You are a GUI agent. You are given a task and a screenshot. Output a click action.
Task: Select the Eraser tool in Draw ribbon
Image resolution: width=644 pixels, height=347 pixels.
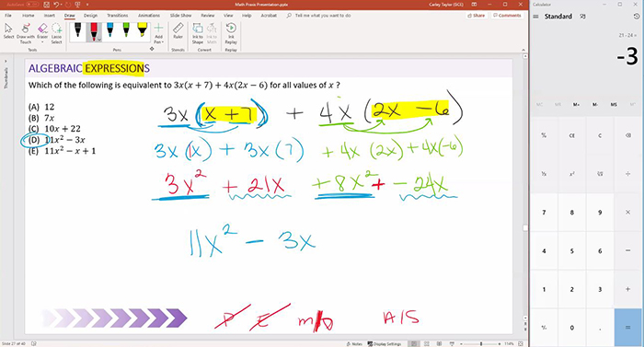[x=42, y=32]
